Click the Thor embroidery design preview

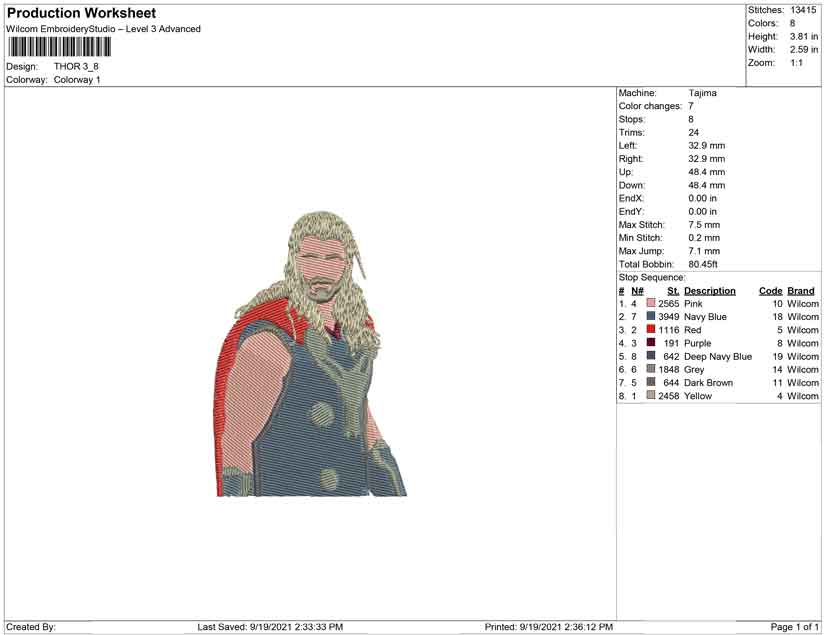310,354
